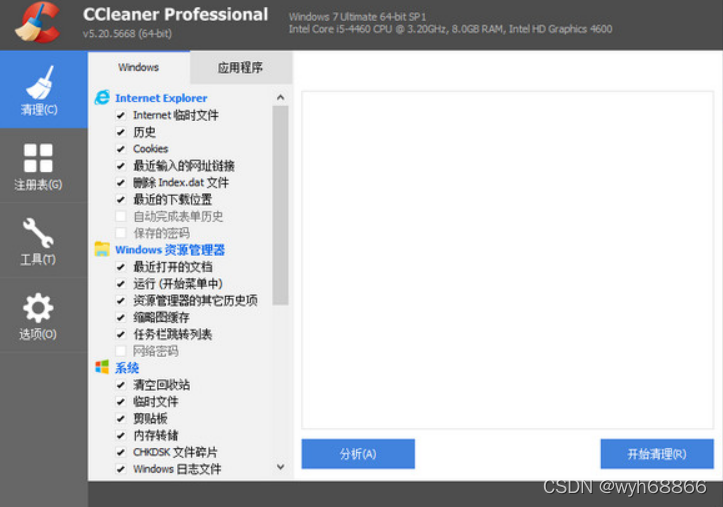The height and width of the screenshot is (507, 723).
Task: Click the Windows 资源管理器 folder icon
Action: (x=102, y=249)
